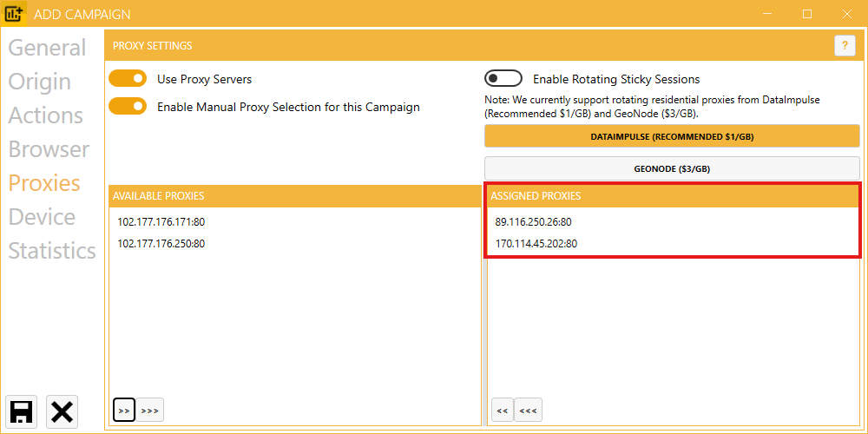Screen dimensions: 868x434
Task: Click the app logo in title bar
Action: pyautogui.click(x=14, y=14)
